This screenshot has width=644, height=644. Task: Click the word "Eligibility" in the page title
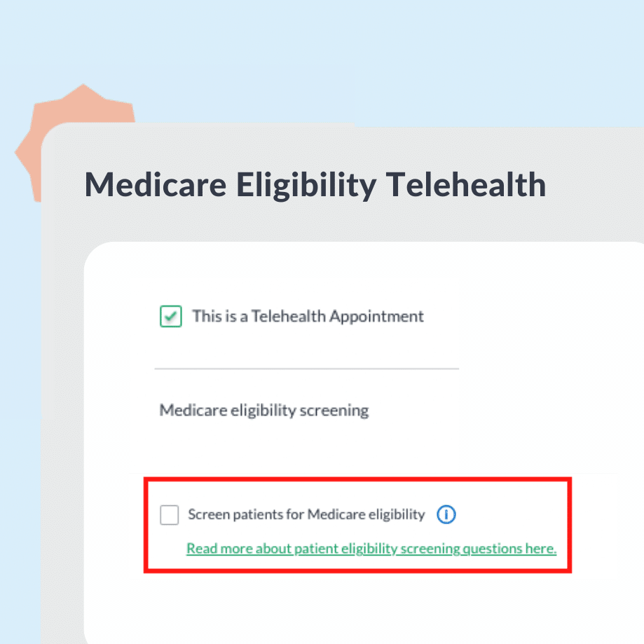pyautogui.click(x=306, y=185)
